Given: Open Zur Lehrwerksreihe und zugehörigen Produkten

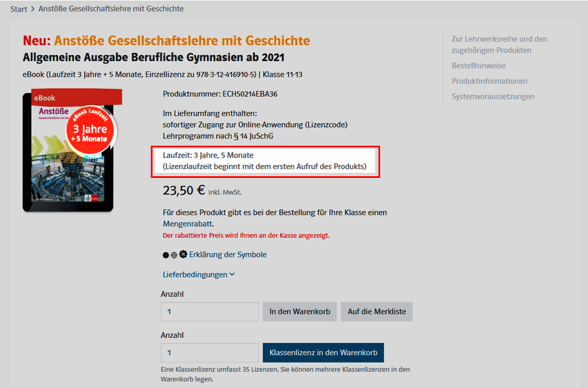Looking at the screenshot, I should pyautogui.click(x=499, y=45).
